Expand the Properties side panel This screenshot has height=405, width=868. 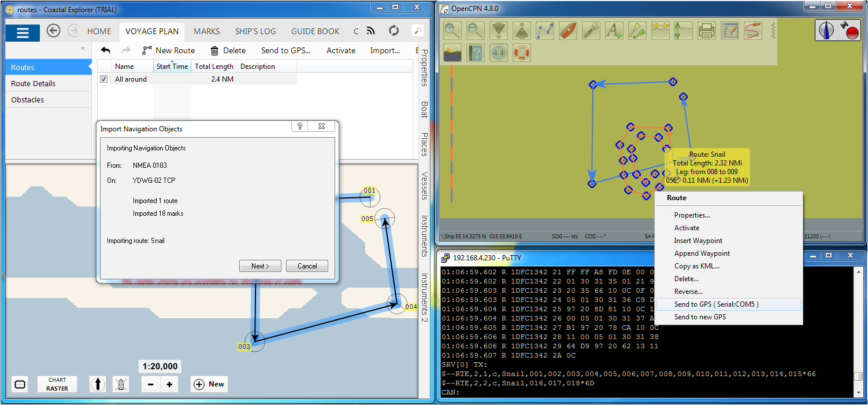pos(424,68)
